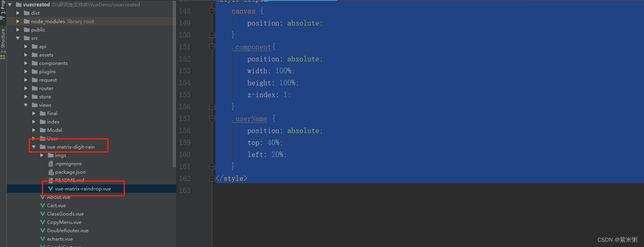Open the router folder item
644x247 pixels.
pos(46,88)
